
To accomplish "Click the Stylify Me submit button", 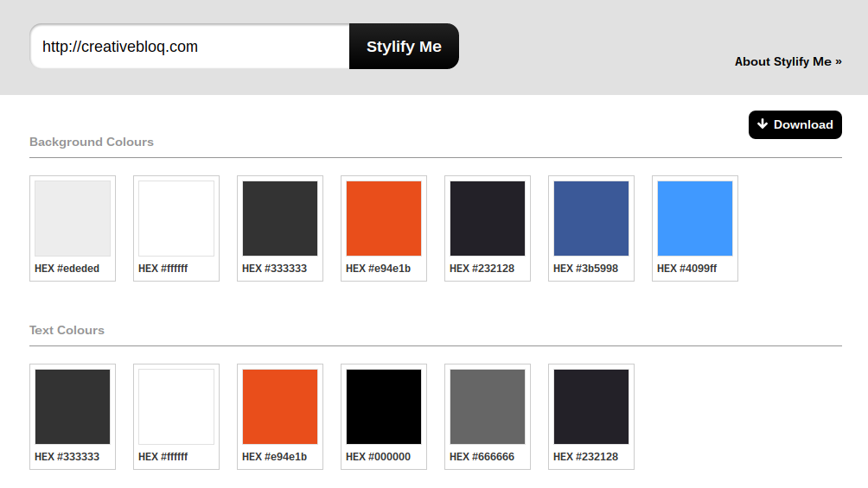I will click(x=404, y=47).
